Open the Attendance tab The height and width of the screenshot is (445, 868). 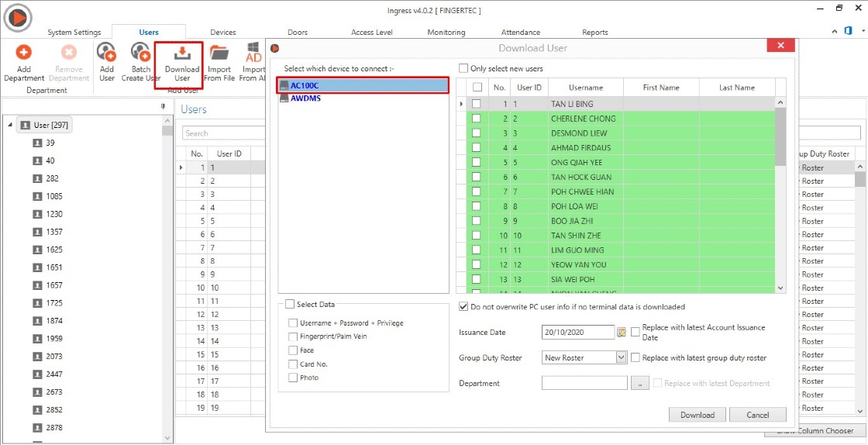(520, 32)
